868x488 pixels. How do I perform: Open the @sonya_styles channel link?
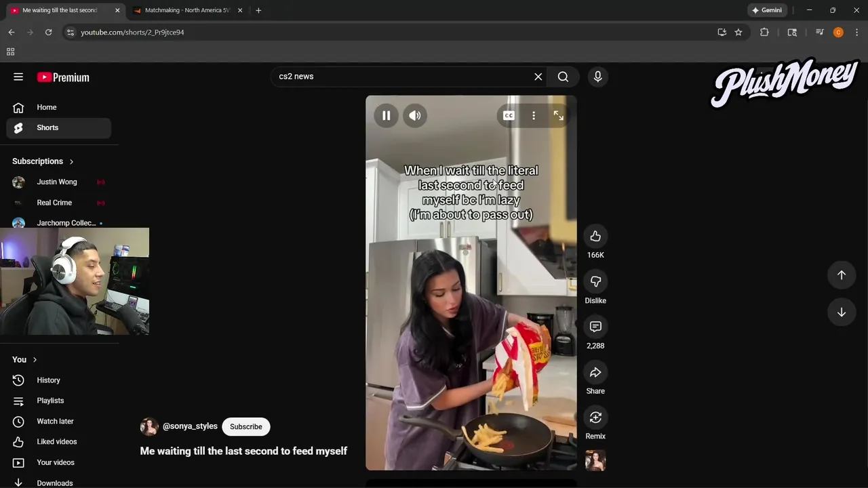click(x=190, y=426)
